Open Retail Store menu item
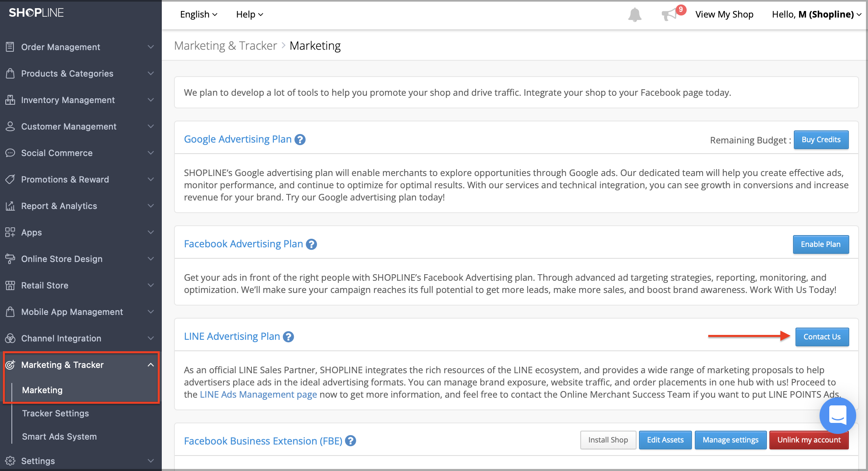Screen dimensions: 868x471 pos(81,285)
